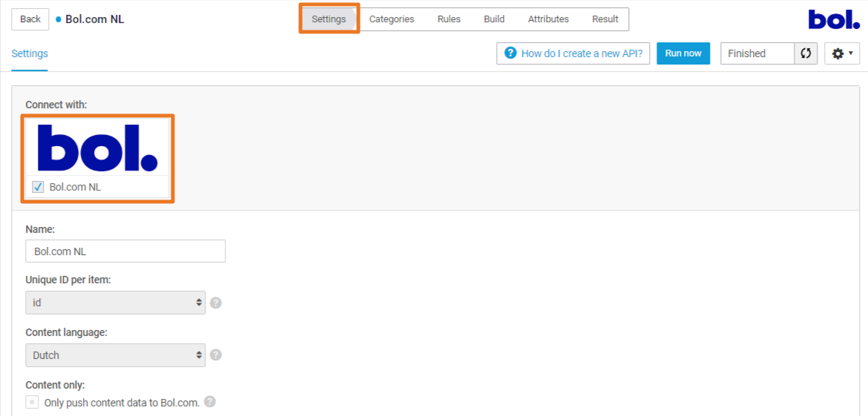Open the Build tab

click(x=494, y=19)
